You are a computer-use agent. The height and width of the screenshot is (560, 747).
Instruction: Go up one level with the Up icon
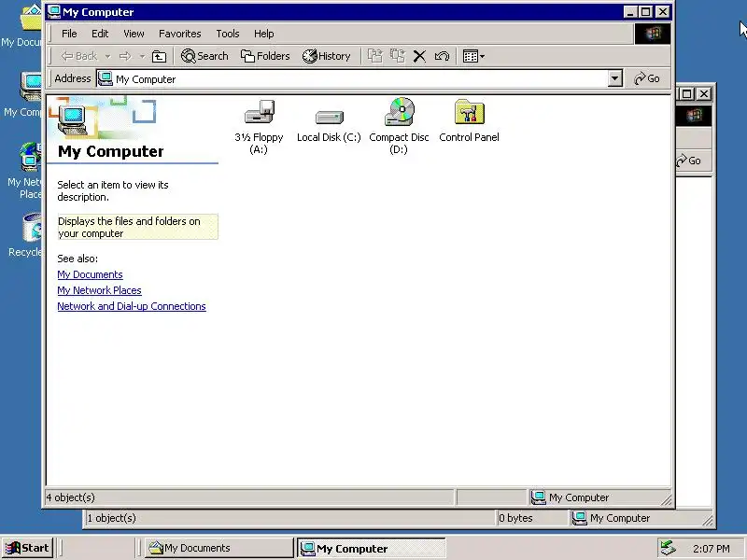(x=159, y=56)
